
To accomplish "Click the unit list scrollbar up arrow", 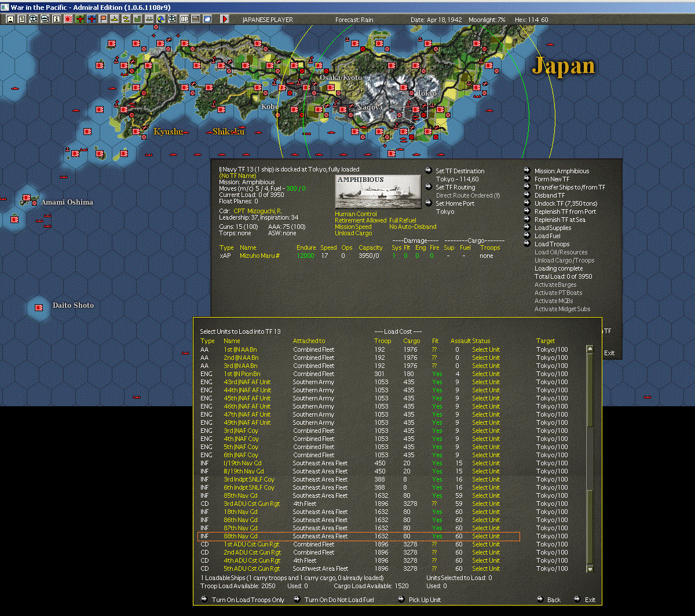I will click(x=590, y=349).
